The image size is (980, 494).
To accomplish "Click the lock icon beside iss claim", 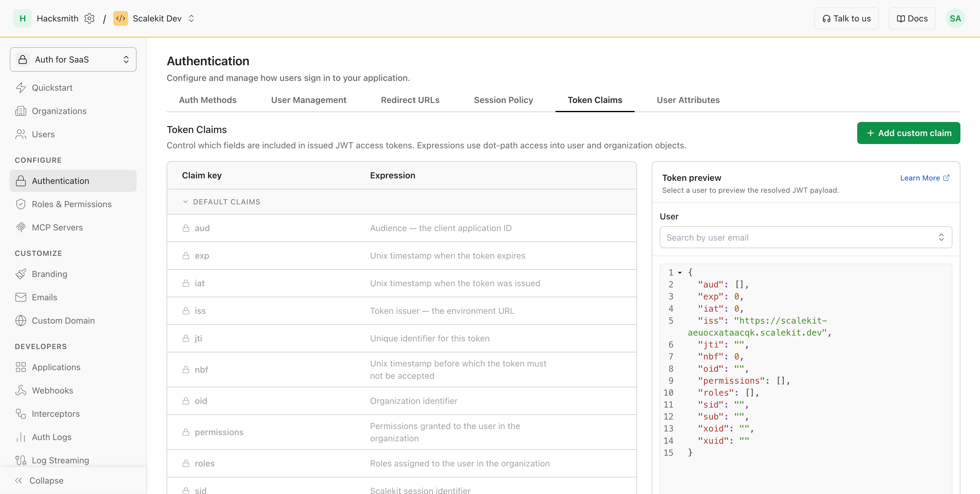I will tap(186, 311).
